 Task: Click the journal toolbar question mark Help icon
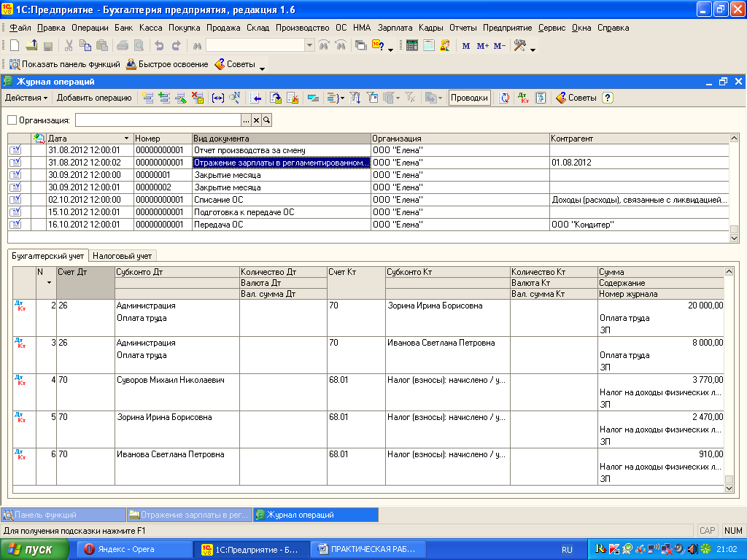coord(607,98)
